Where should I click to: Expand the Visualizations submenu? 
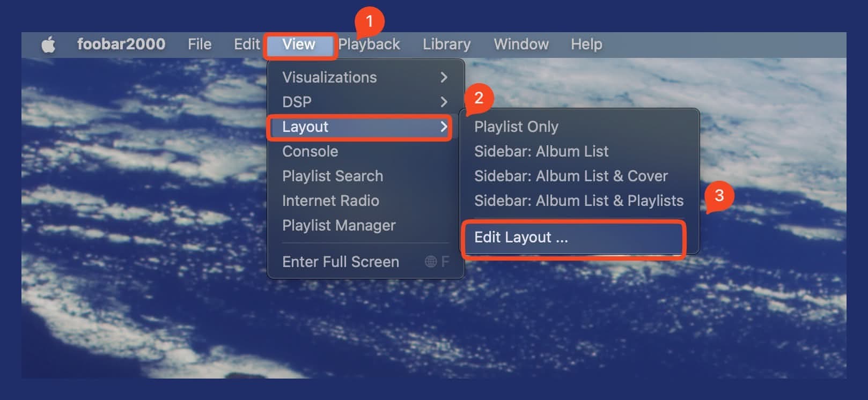click(365, 77)
